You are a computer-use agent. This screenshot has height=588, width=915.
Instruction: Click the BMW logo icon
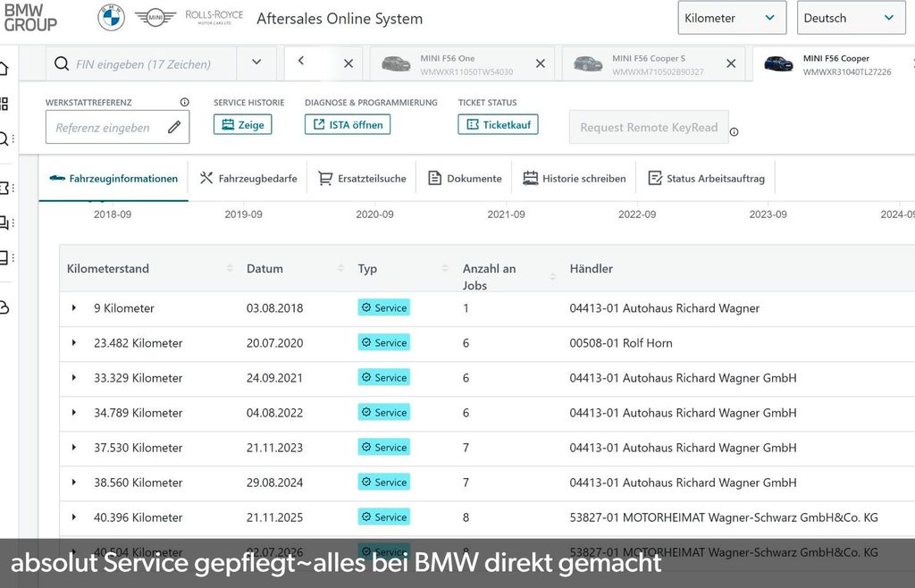pos(111,18)
